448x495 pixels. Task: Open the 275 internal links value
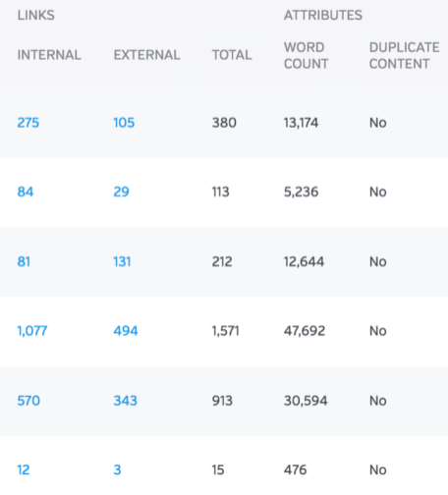[x=28, y=123]
